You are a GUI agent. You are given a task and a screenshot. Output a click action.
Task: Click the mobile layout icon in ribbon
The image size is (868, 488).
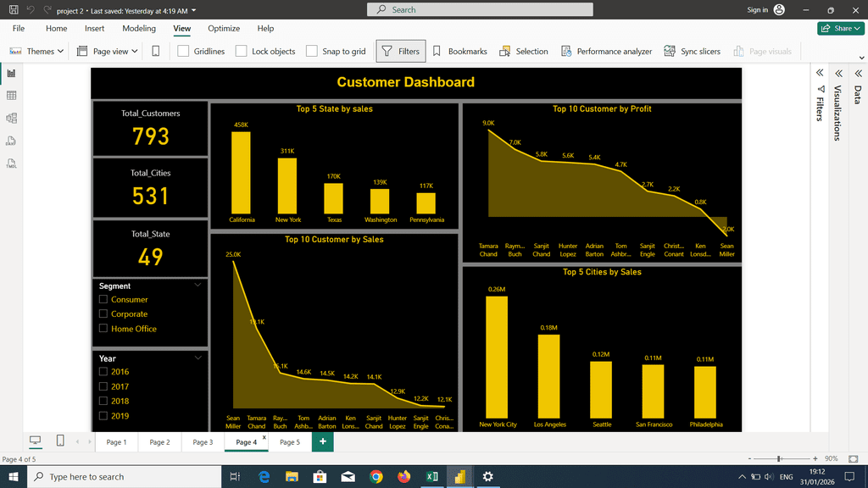155,51
